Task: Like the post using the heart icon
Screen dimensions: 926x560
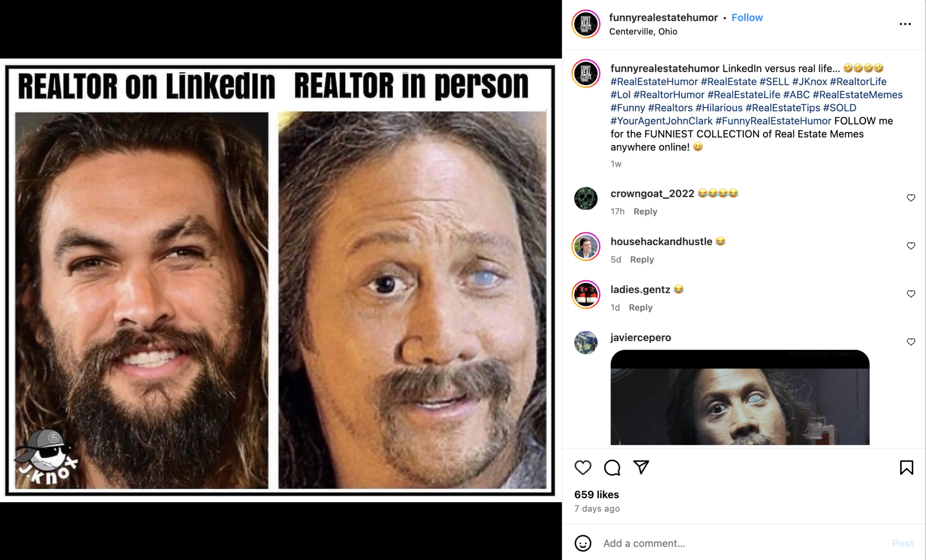Action: (x=583, y=468)
